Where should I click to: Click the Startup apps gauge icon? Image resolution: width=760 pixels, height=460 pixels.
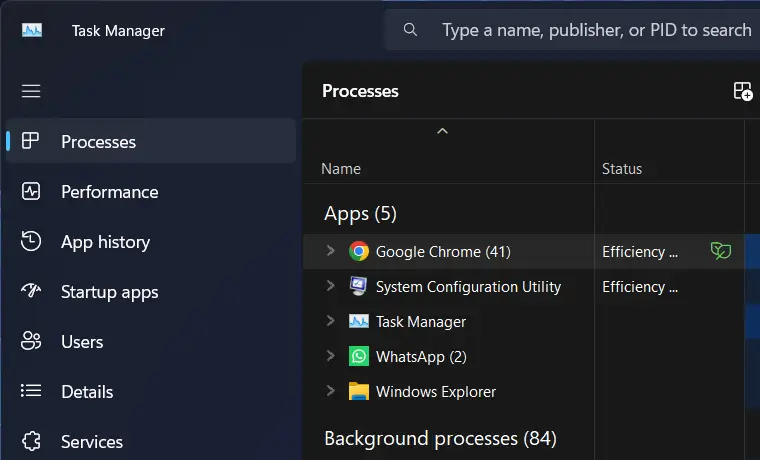pyautogui.click(x=31, y=290)
